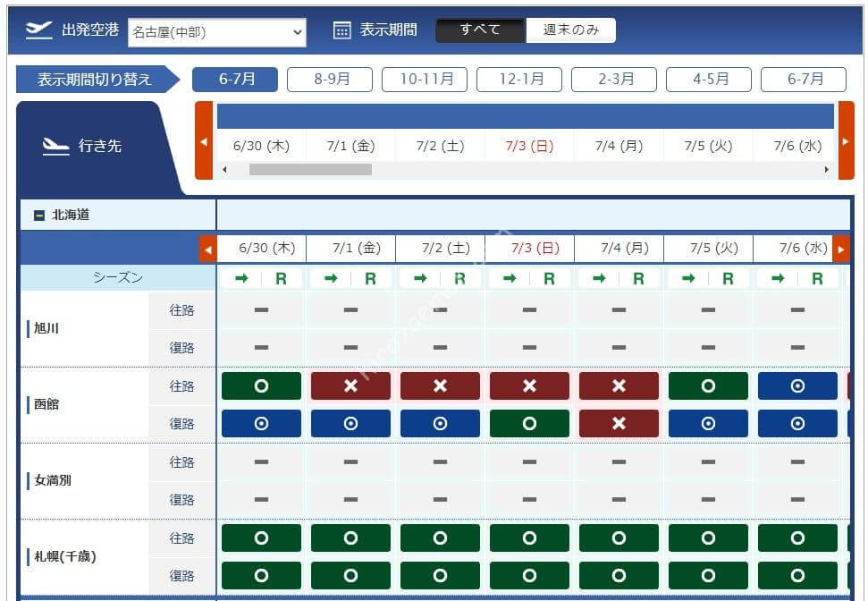Select 函館 往路 sold-out cell on 7/2

pyautogui.click(x=440, y=386)
